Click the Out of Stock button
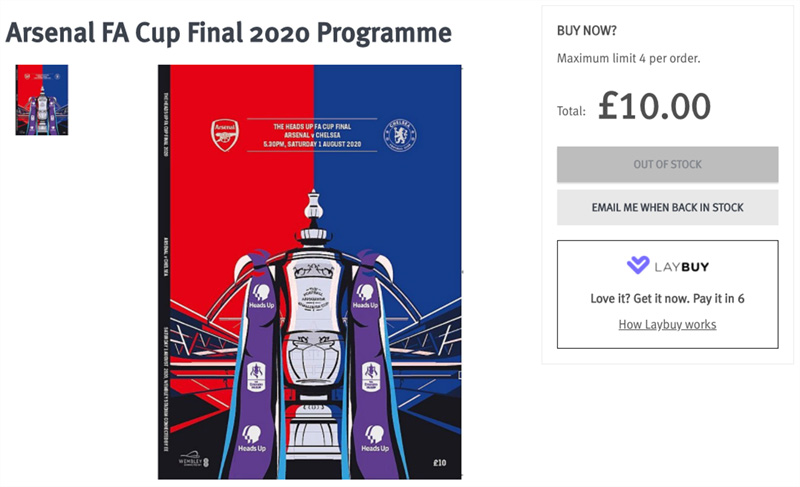 coord(667,164)
